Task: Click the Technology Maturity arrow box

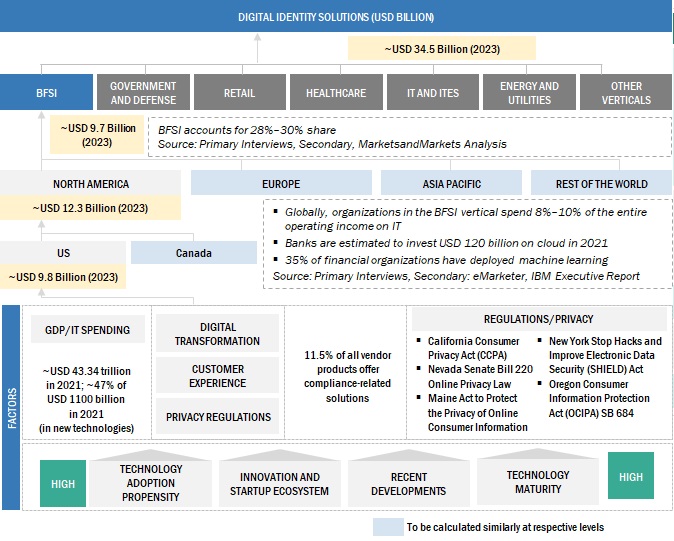Action: [x=537, y=482]
